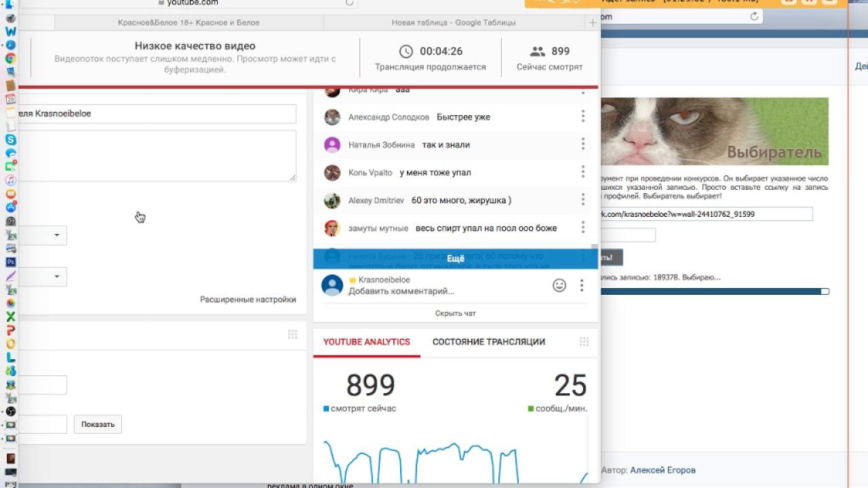The image size is (868, 488).
Task: Open options menu for Alexey Dmitriev's message
Action: point(583,200)
